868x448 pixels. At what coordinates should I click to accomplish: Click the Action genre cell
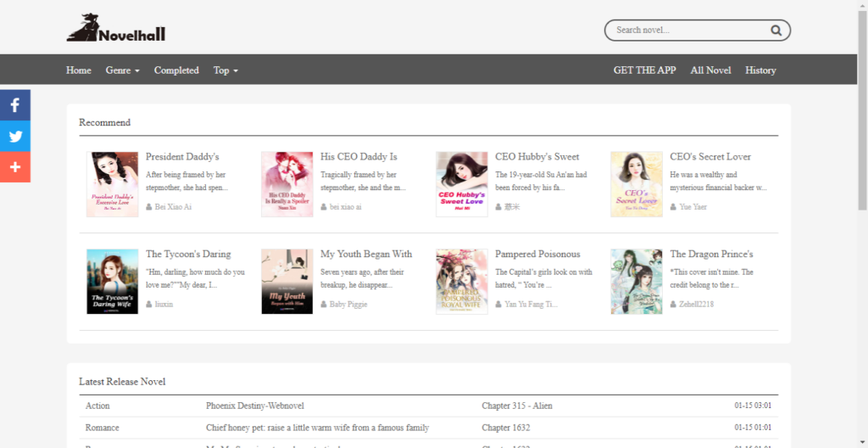[x=97, y=406]
